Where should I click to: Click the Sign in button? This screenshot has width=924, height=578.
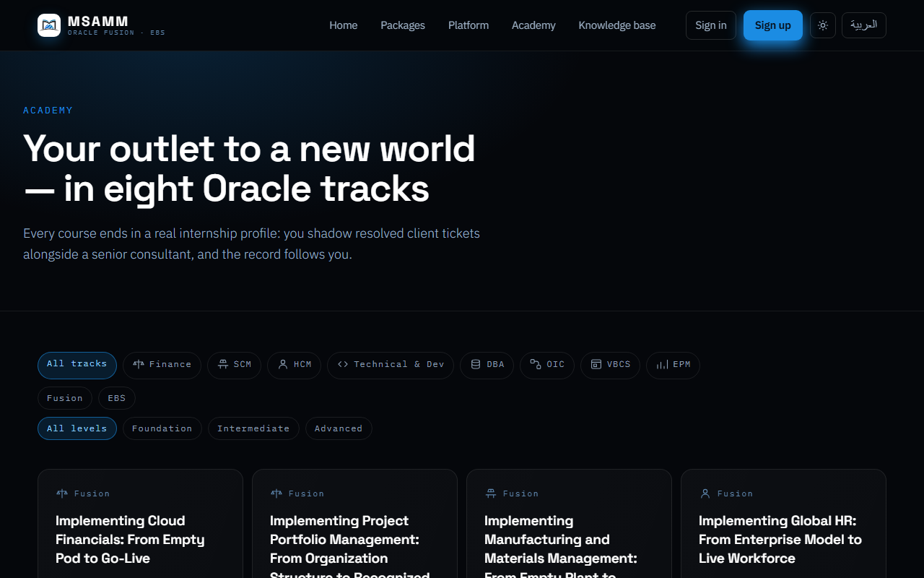(711, 25)
